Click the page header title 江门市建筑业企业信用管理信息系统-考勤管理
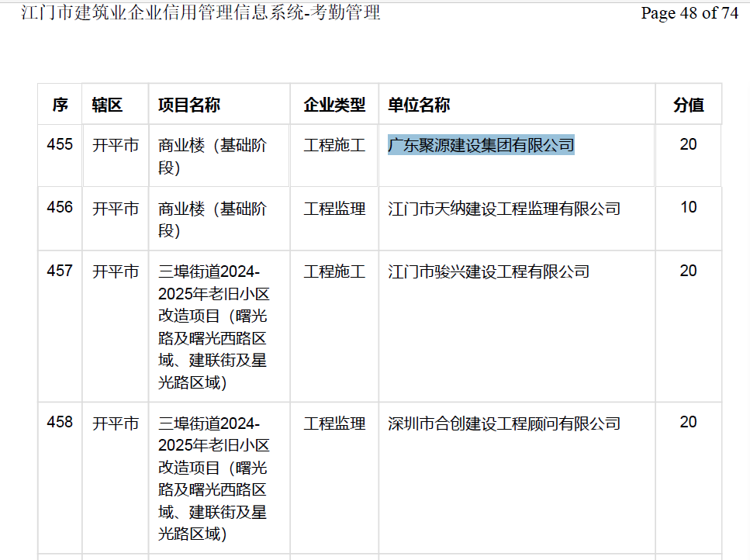The image size is (750, 560). (200, 12)
